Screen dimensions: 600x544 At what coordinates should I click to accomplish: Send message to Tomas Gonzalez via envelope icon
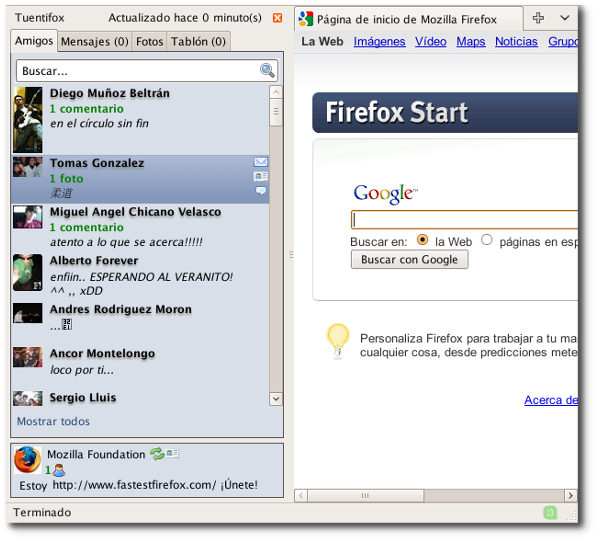click(x=261, y=162)
